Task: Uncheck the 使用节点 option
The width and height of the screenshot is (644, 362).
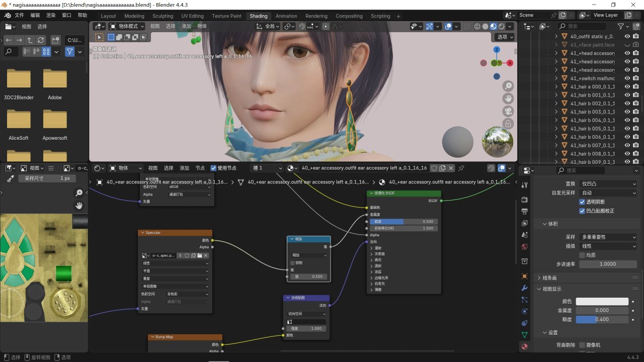Action: click(213, 168)
